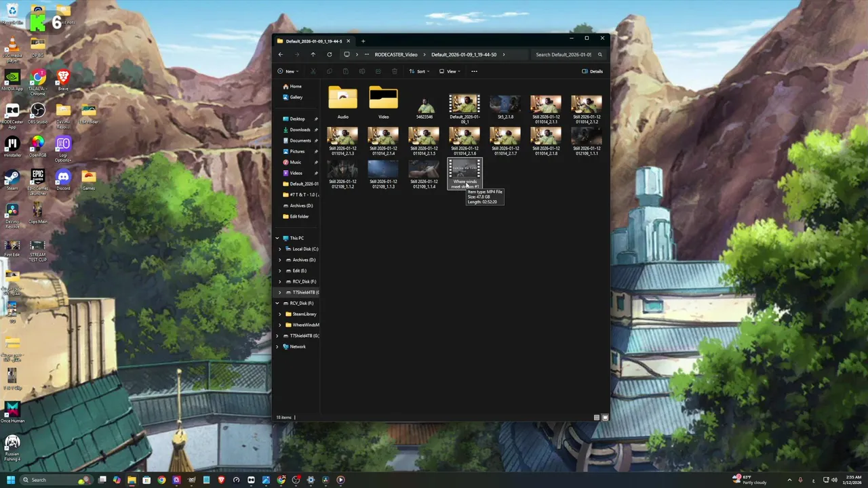Expand the Network tree node
The height and width of the screenshot is (488, 868).
(x=277, y=346)
